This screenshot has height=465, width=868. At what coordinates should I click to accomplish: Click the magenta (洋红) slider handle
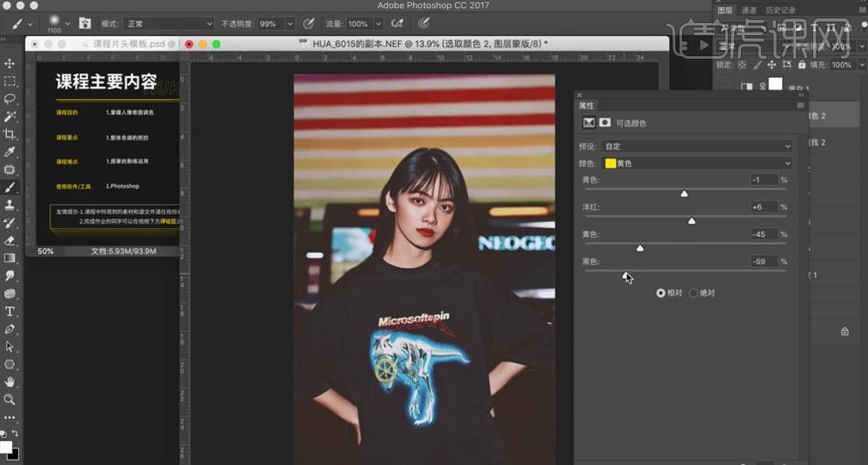click(x=692, y=220)
